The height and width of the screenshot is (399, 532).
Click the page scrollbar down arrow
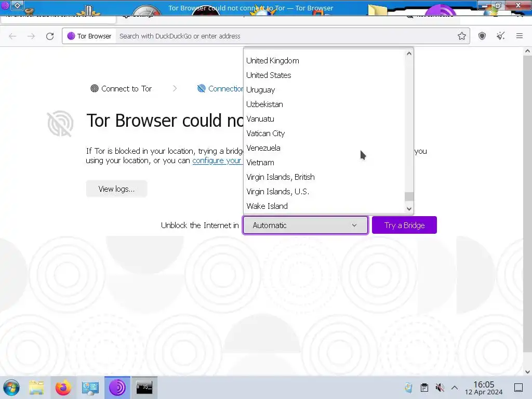click(527, 372)
